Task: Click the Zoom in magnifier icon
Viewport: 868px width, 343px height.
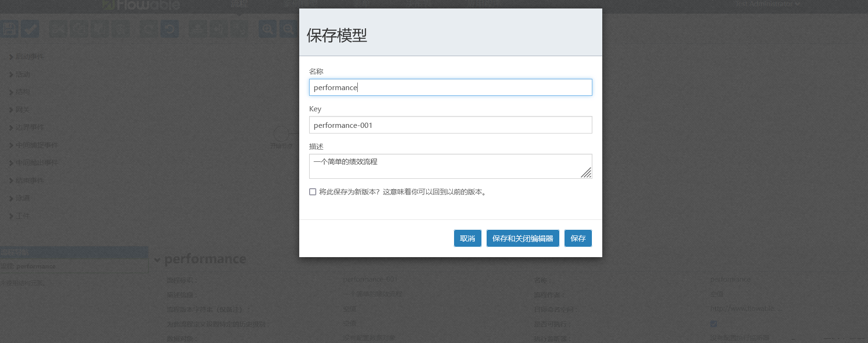Action: [268, 29]
